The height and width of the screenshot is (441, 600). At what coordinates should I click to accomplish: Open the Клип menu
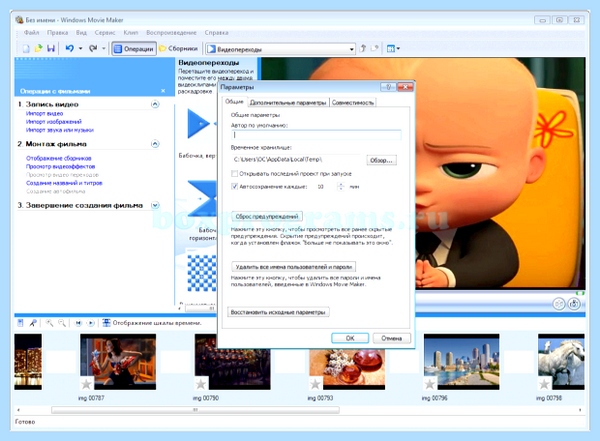coord(130,33)
